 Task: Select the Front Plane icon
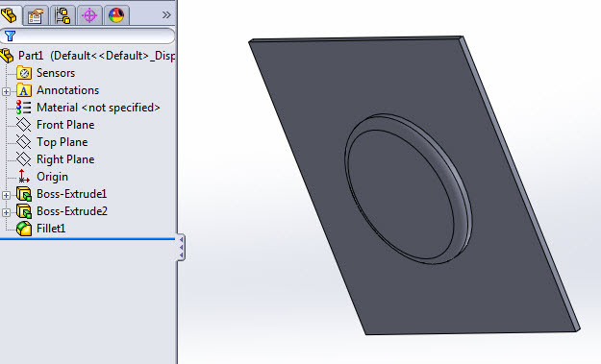(23, 125)
